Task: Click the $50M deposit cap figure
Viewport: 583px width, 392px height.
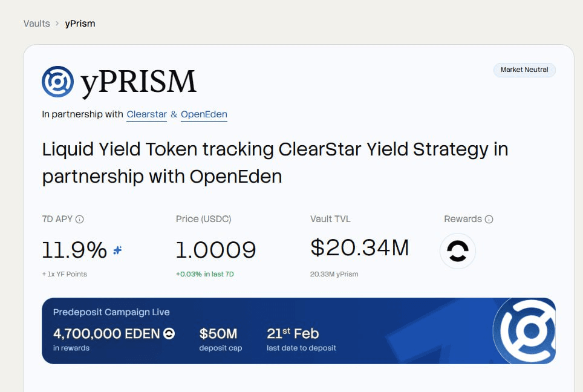Action: click(x=218, y=333)
